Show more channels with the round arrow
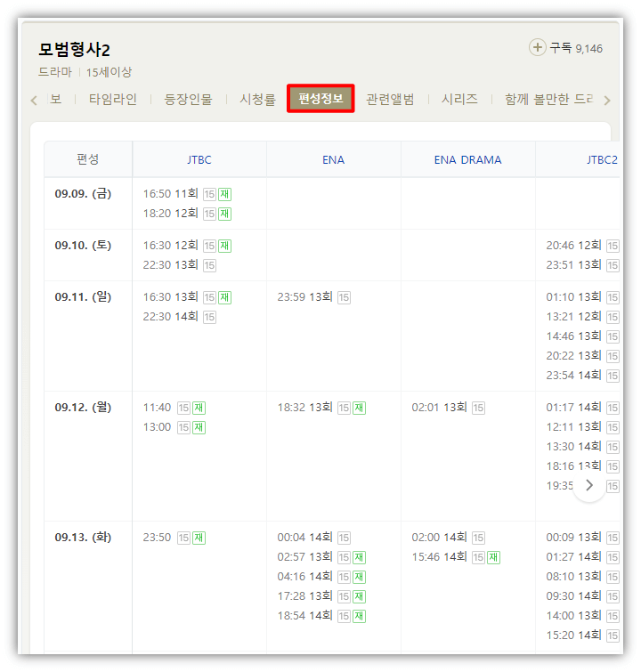 pyautogui.click(x=589, y=485)
